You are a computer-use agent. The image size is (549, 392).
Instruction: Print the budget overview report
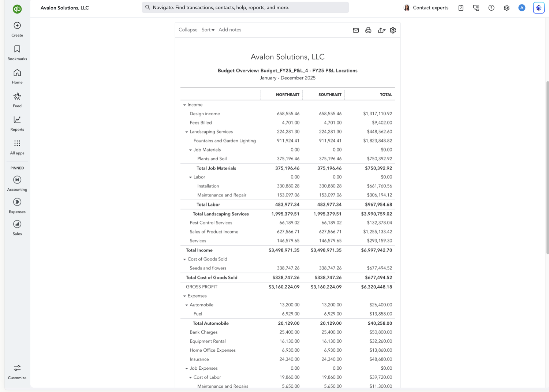(x=368, y=30)
